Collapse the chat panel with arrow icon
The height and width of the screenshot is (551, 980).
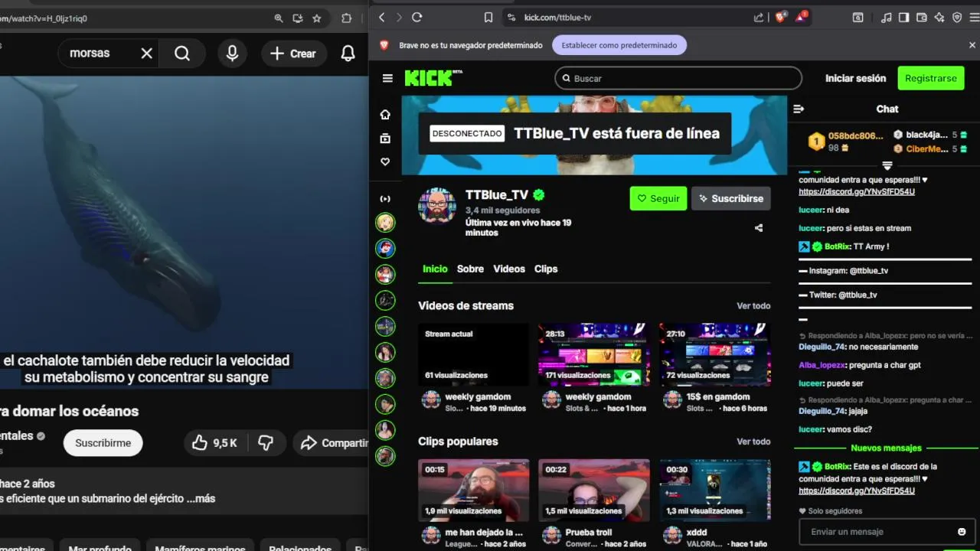[799, 109]
